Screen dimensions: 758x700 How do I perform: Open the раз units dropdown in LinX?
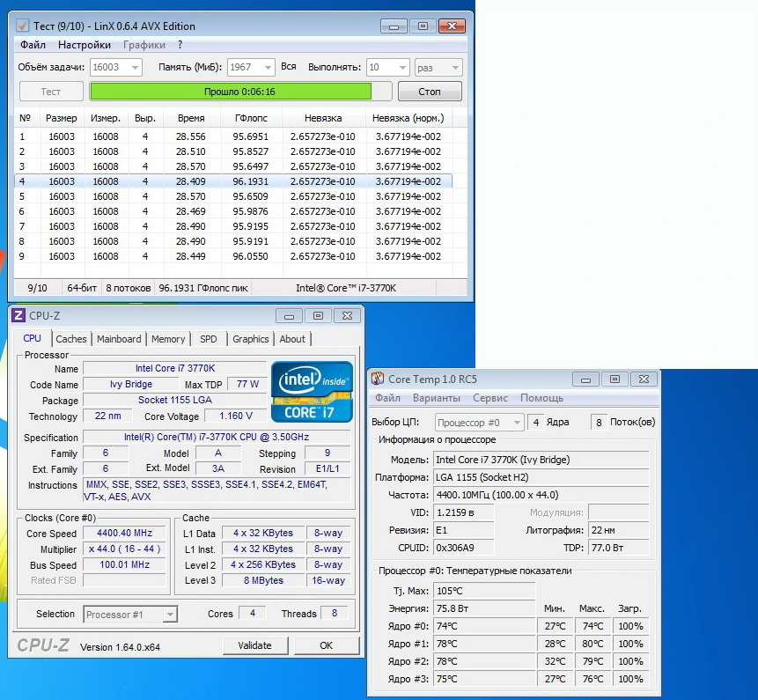point(438,67)
